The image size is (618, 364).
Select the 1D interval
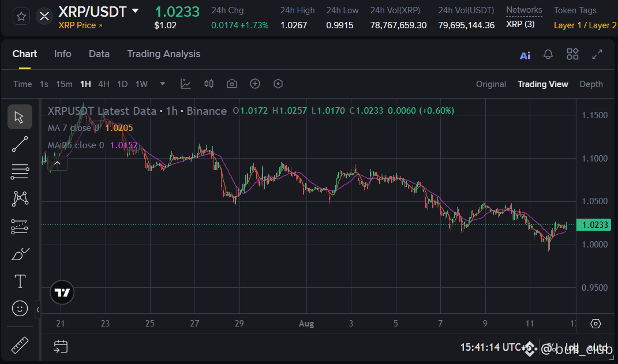click(122, 84)
